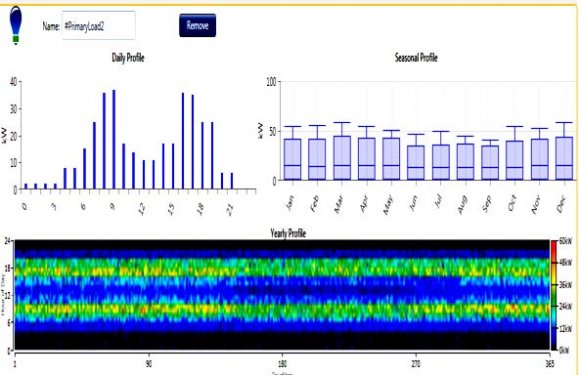The image size is (580, 375).
Task: Click the Oct month label
Action: 512,203
